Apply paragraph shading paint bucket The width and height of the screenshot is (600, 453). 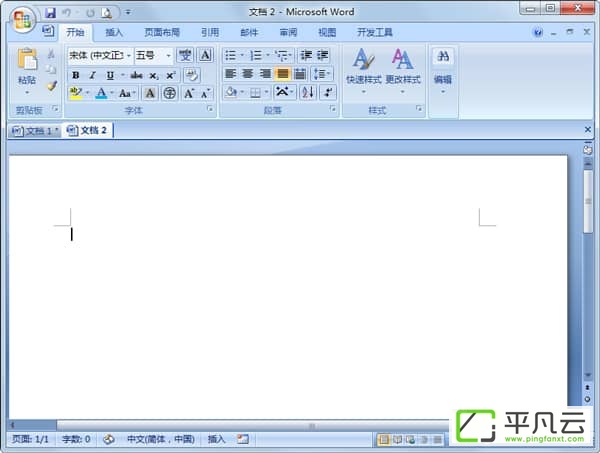(231, 93)
